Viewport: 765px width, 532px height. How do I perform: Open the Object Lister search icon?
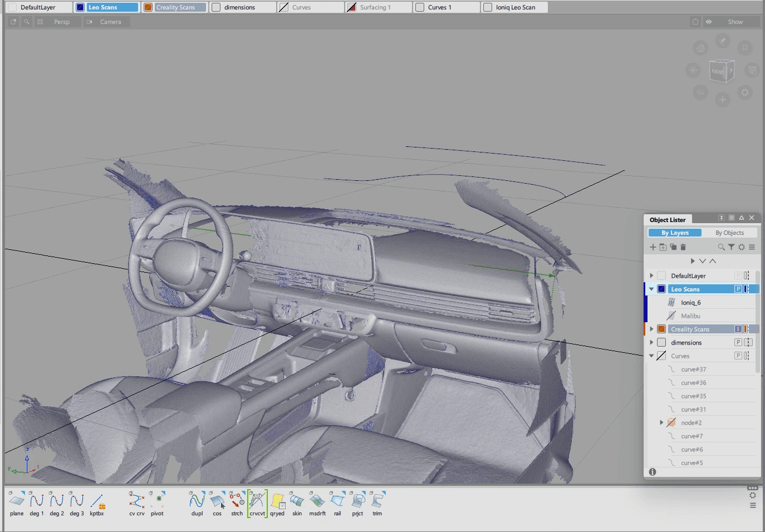tap(721, 247)
